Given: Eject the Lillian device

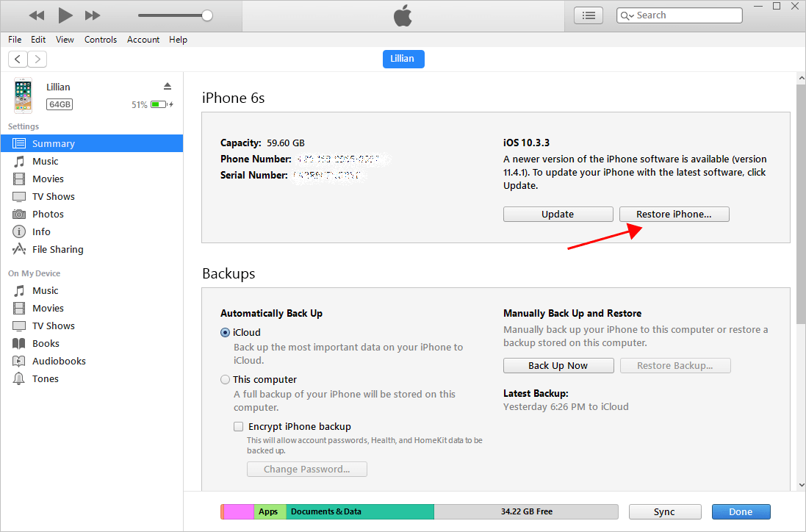Looking at the screenshot, I should pos(168,86).
